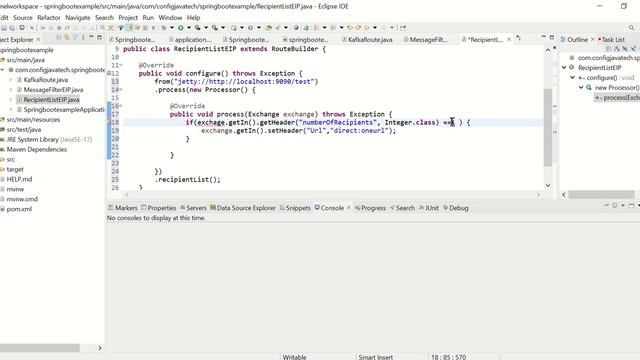Fold the code block at line 16
The image size is (640, 360).
click(121, 106)
